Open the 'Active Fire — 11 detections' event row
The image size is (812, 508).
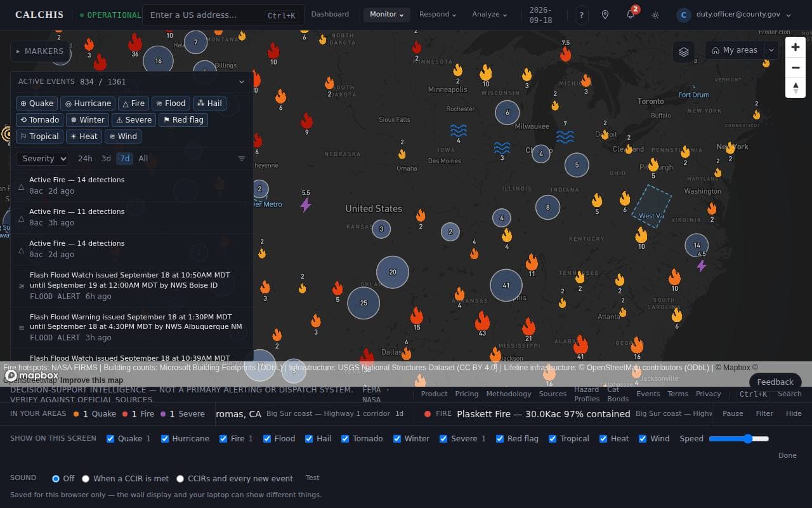tap(132, 217)
